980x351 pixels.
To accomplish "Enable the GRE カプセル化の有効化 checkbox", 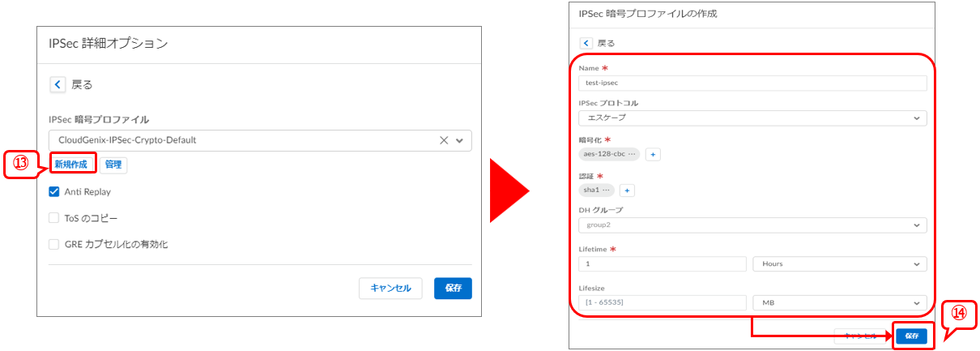I will pyautogui.click(x=54, y=244).
